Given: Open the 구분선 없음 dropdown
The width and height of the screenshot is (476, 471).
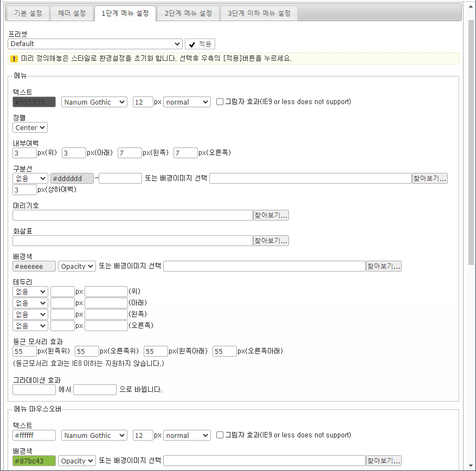Looking at the screenshot, I should click(30, 178).
